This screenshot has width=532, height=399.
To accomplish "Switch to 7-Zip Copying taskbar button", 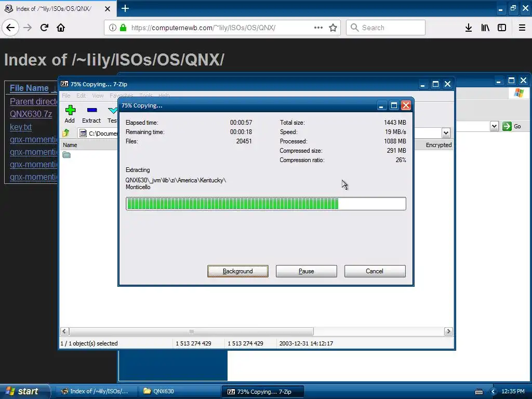I will coord(262,391).
